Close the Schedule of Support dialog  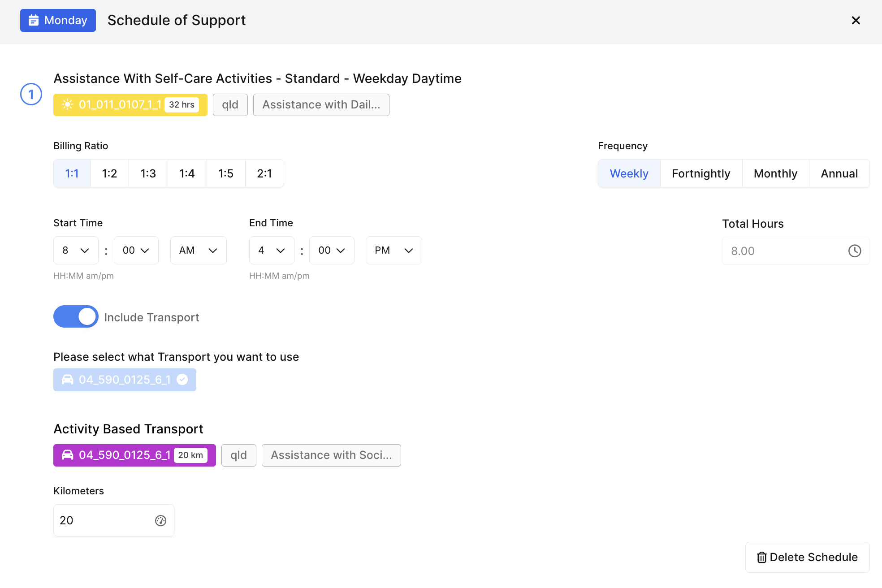click(x=856, y=20)
